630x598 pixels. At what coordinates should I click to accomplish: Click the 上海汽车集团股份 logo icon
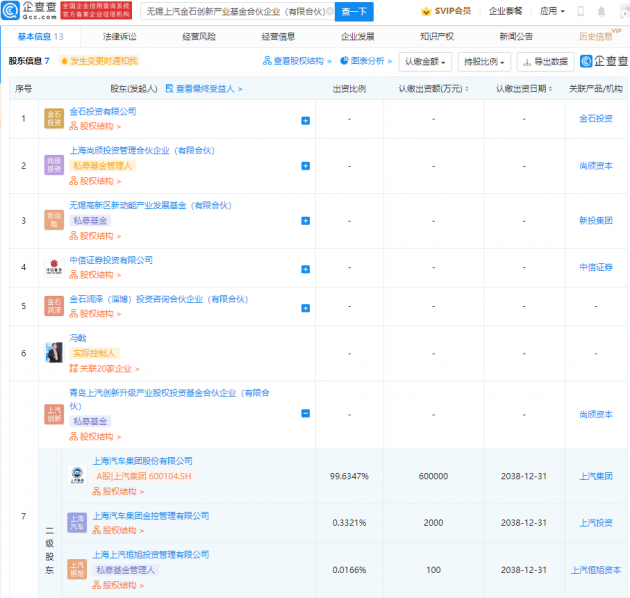click(77, 475)
